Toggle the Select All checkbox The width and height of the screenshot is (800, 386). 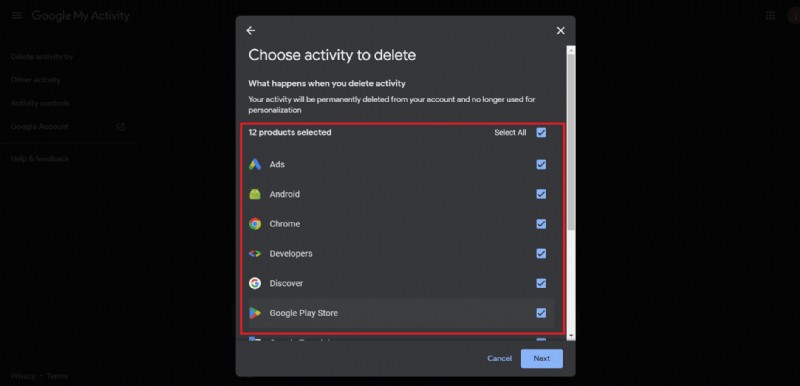click(541, 133)
